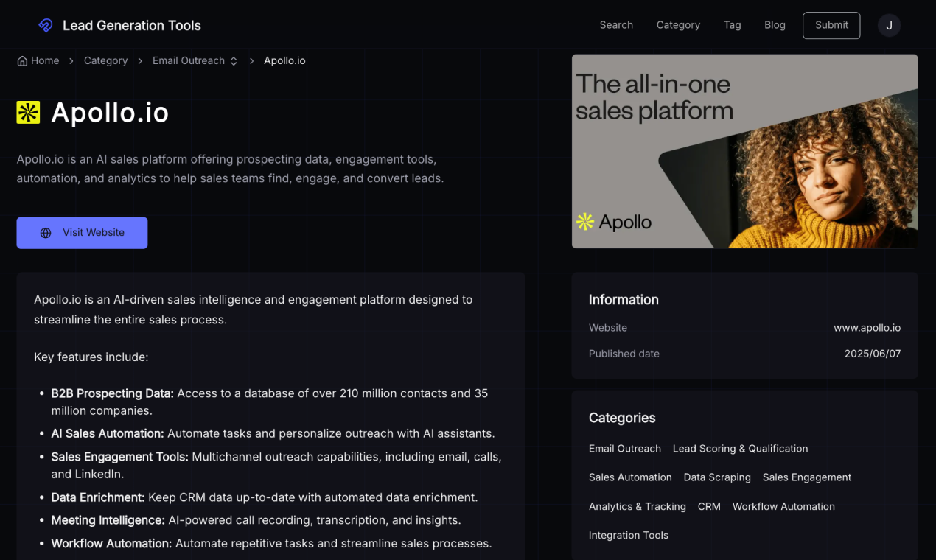Click the yellow Apollo.io logo icon

[x=28, y=112]
